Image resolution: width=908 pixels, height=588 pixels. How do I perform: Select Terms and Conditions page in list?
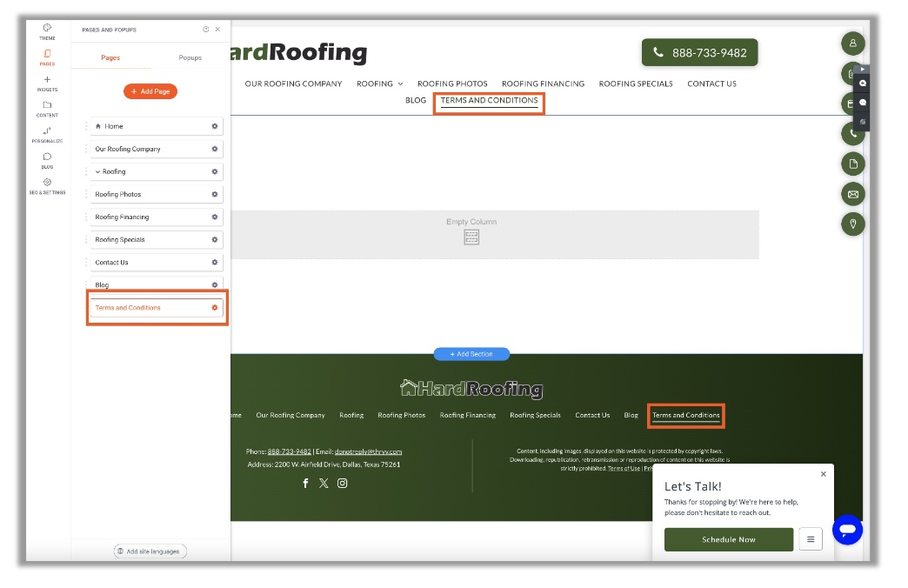tap(157, 308)
